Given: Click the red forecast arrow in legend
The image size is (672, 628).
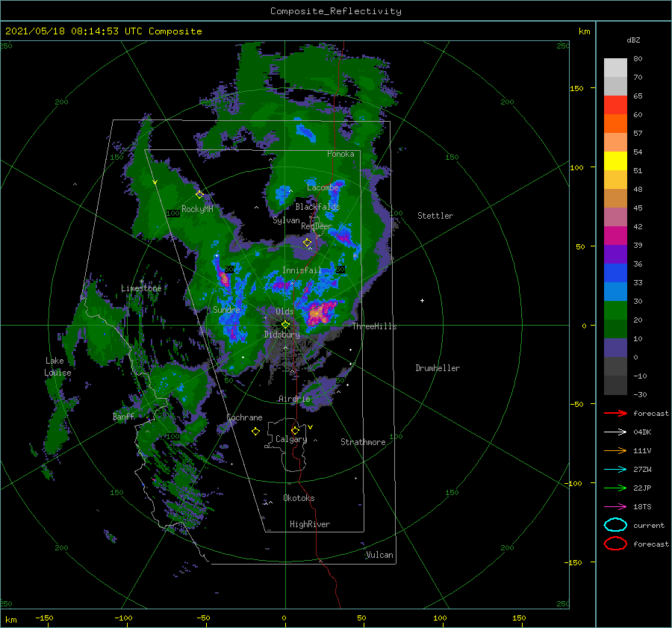Looking at the screenshot, I should tap(615, 413).
